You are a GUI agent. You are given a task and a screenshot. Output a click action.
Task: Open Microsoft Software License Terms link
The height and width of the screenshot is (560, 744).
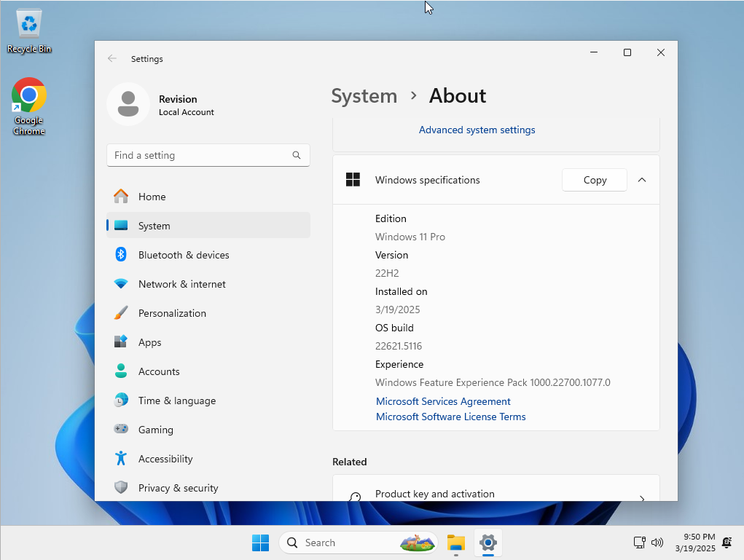[450, 417]
